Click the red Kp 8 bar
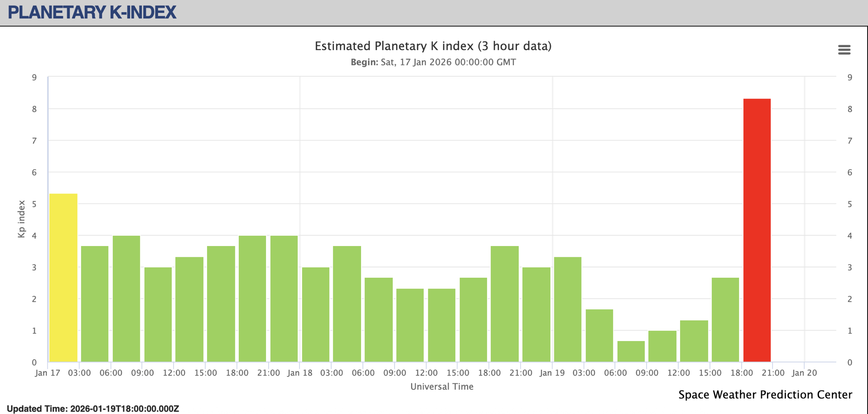868x414 pixels. (757, 230)
